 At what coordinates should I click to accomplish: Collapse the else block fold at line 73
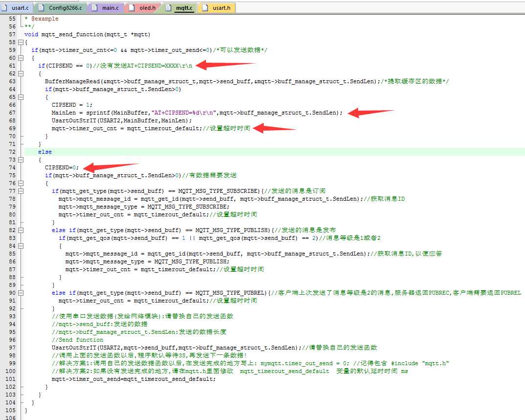click(x=21, y=160)
